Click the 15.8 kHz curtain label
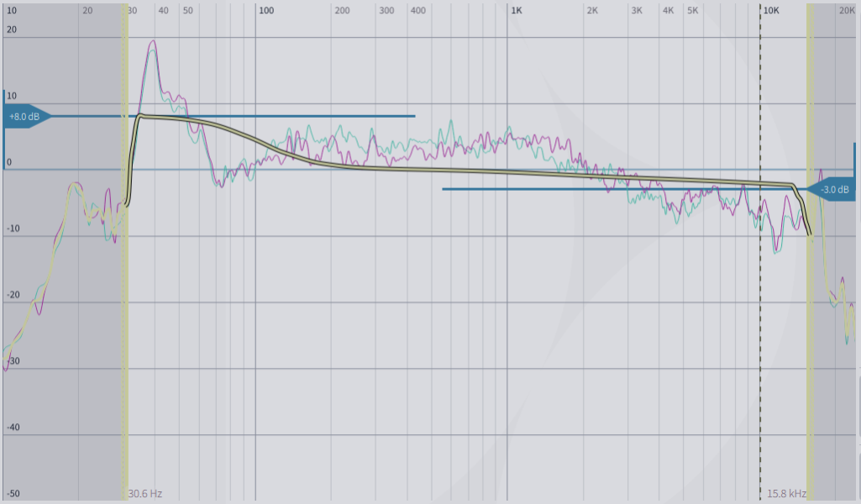861x504 pixels. tap(787, 494)
